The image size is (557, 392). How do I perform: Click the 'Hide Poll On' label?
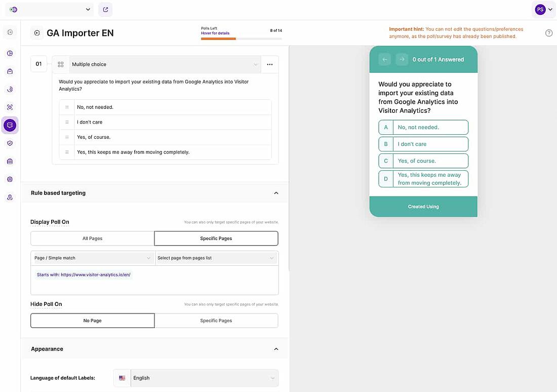(46, 304)
